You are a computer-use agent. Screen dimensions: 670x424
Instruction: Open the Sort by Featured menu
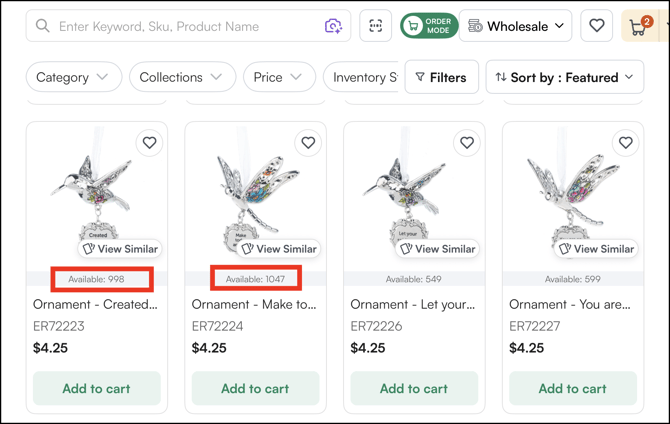[565, 77]
